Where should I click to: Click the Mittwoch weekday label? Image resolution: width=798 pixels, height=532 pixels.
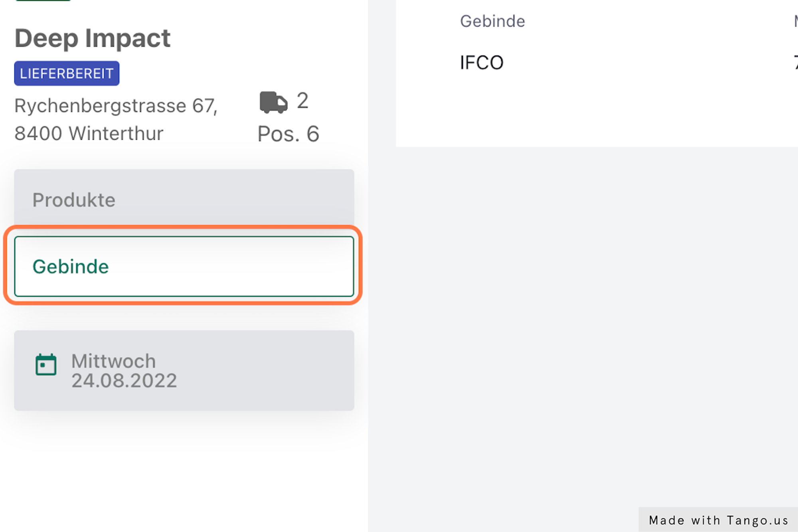[114, 361]
